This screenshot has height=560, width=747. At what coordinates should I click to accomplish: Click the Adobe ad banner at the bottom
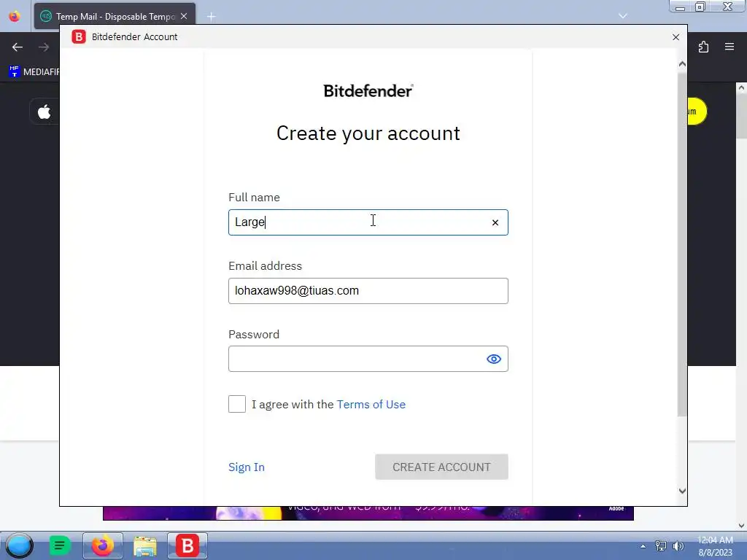pyautogui.click(x=368, y=513)
